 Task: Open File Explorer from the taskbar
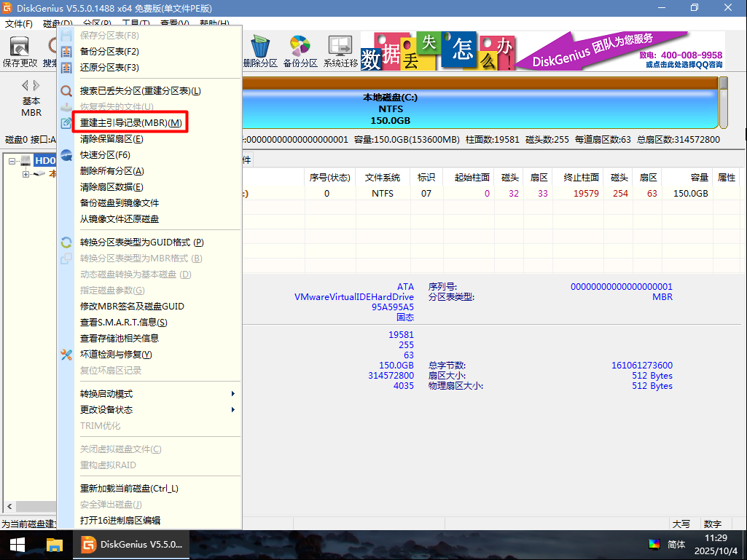point(55,545)
